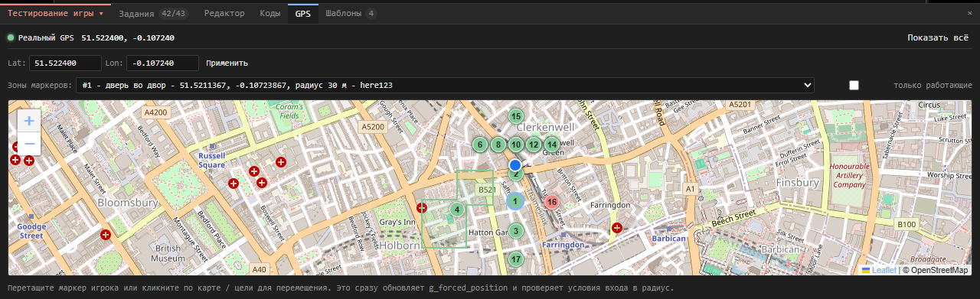Switch to the 'Редактор' tab
Viewport: 980px width, 299px height.
pyautogui.click(x=224, y=14)
